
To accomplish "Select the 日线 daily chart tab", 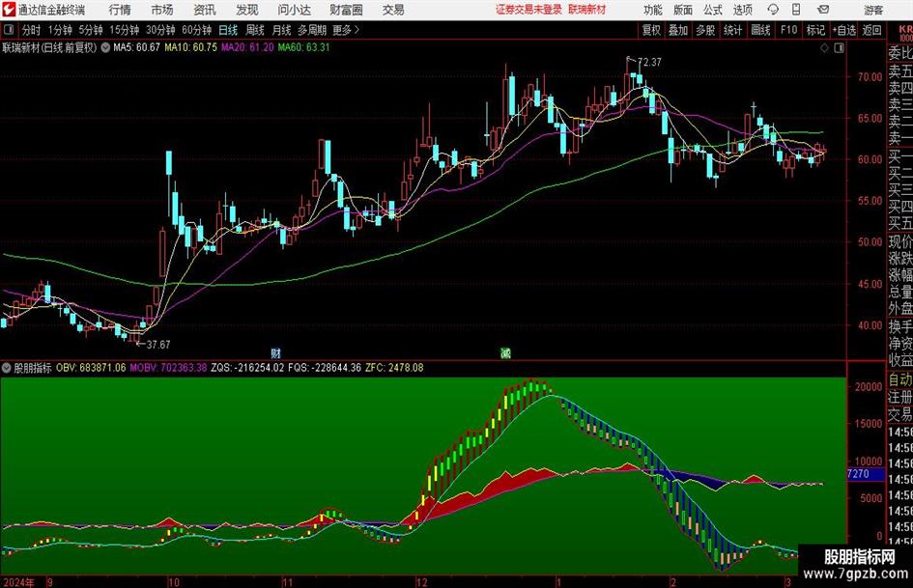I will (x=228, y=30).
